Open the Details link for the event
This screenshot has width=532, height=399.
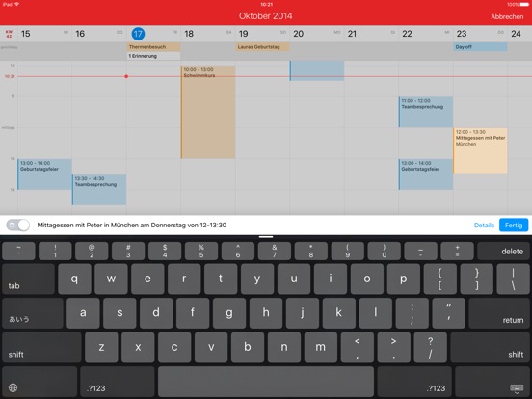click(x=484, y=225)
